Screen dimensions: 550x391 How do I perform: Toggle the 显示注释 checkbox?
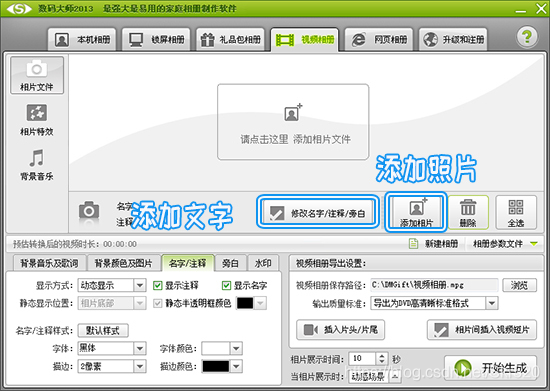pyautogui.click(x=157, y=285)
